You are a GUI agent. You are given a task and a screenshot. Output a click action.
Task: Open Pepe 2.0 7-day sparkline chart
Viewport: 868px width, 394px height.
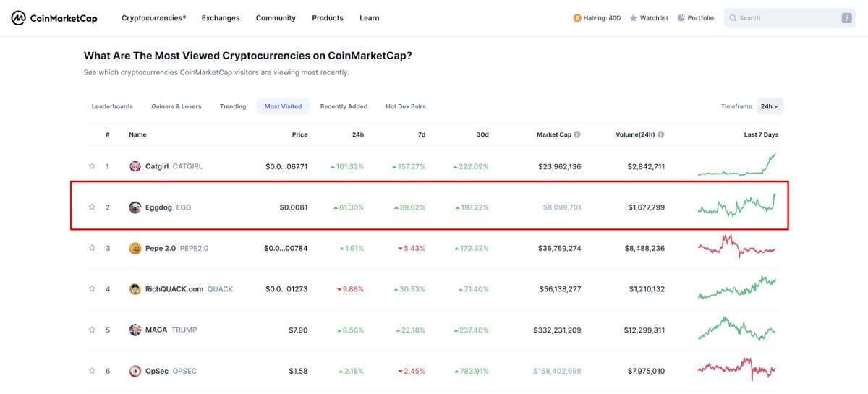736,247
